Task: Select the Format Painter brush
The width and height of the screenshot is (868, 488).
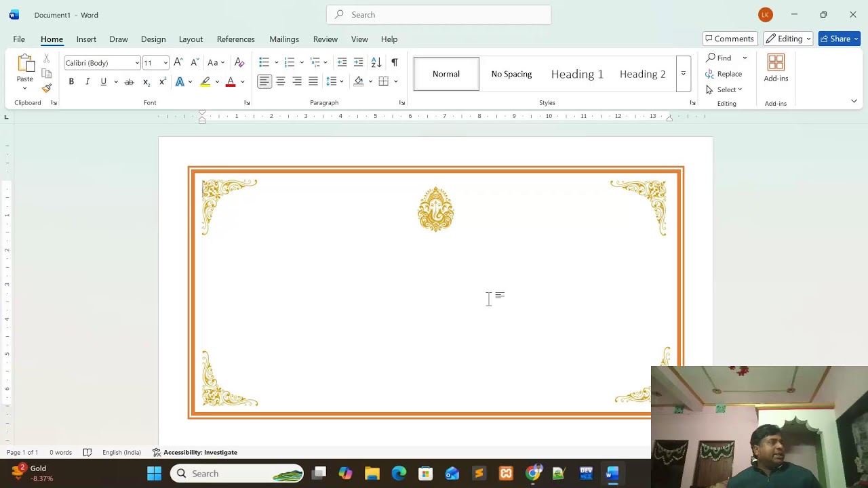Action: (47, 88)
